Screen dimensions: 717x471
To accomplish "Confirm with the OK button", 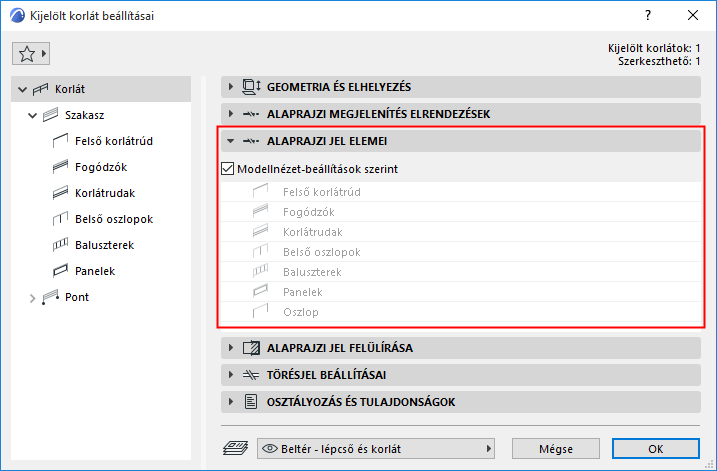I will pos(655,449).
